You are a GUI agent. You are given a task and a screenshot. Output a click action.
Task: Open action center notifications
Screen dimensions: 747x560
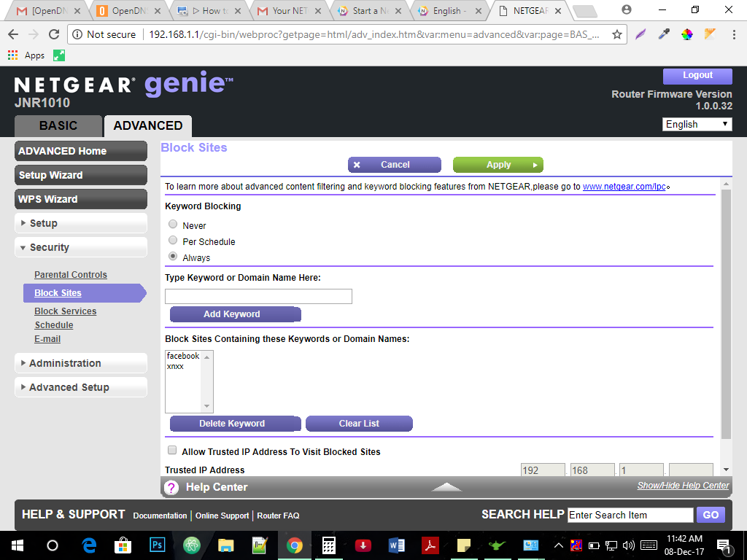point(724,546)
